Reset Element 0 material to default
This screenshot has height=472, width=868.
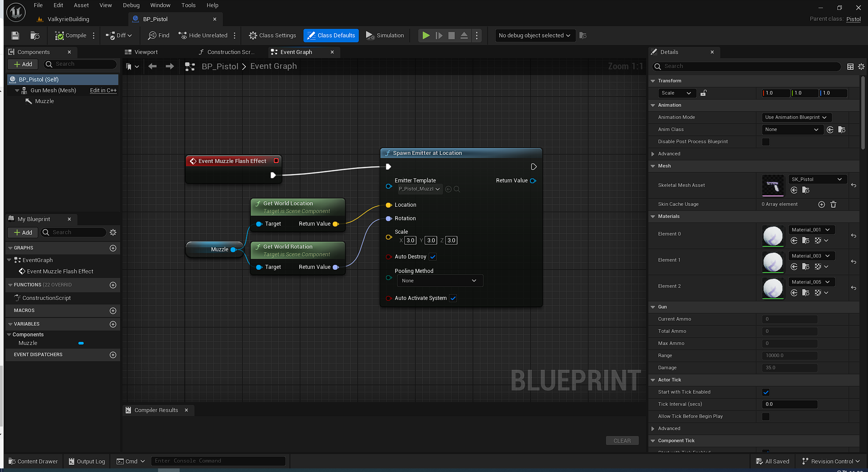854,236
